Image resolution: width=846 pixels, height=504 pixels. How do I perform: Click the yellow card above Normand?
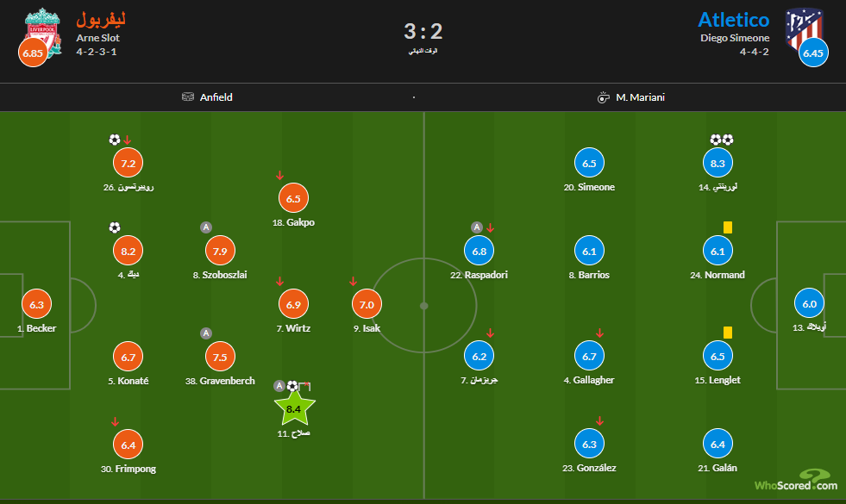[x=728, y=227]
